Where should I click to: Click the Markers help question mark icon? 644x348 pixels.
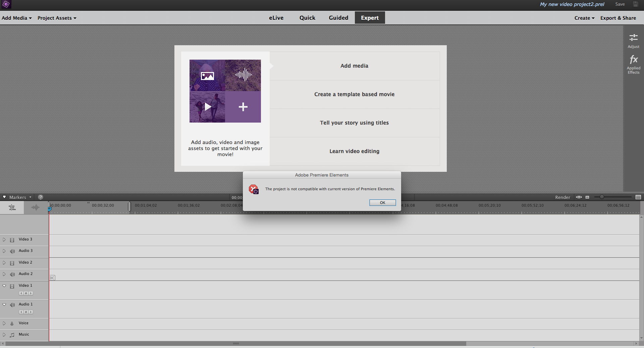click(41, 197)
